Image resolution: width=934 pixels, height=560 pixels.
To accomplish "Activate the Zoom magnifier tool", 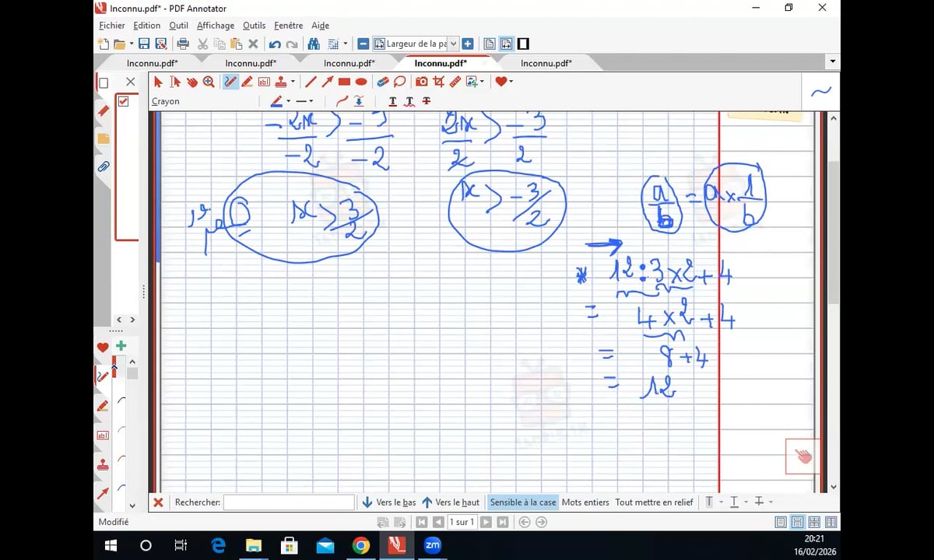I will [x=209, y=82].
